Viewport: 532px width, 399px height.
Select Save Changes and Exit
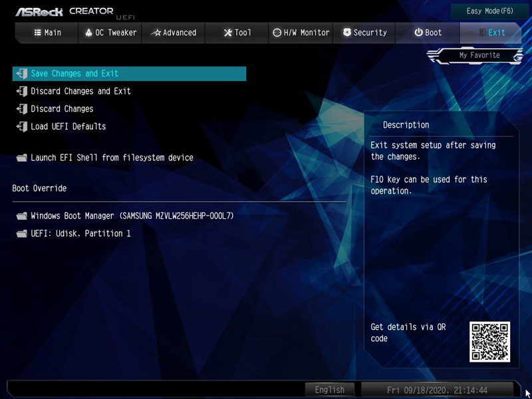[x=129, y=74]
